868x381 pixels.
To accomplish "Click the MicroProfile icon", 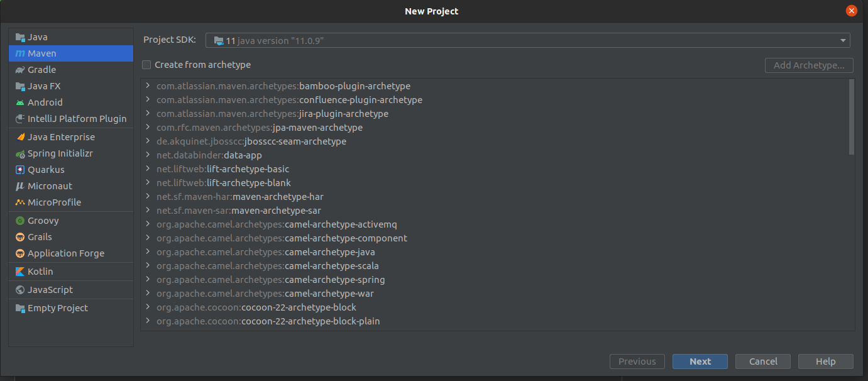I will click(20, 202).
